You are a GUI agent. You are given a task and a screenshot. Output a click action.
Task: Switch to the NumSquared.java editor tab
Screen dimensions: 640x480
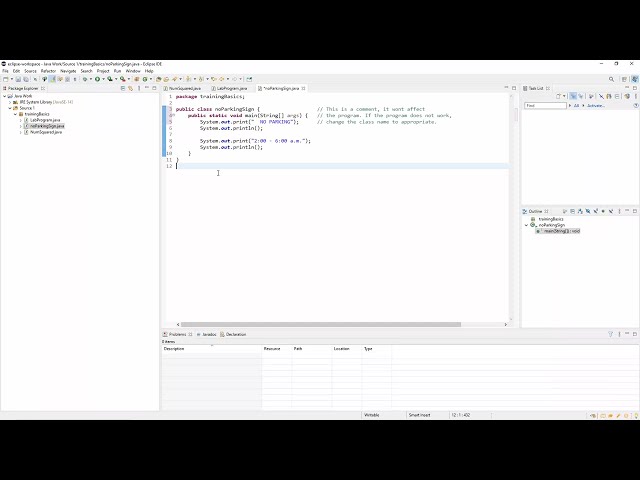(x=183, y=88)
